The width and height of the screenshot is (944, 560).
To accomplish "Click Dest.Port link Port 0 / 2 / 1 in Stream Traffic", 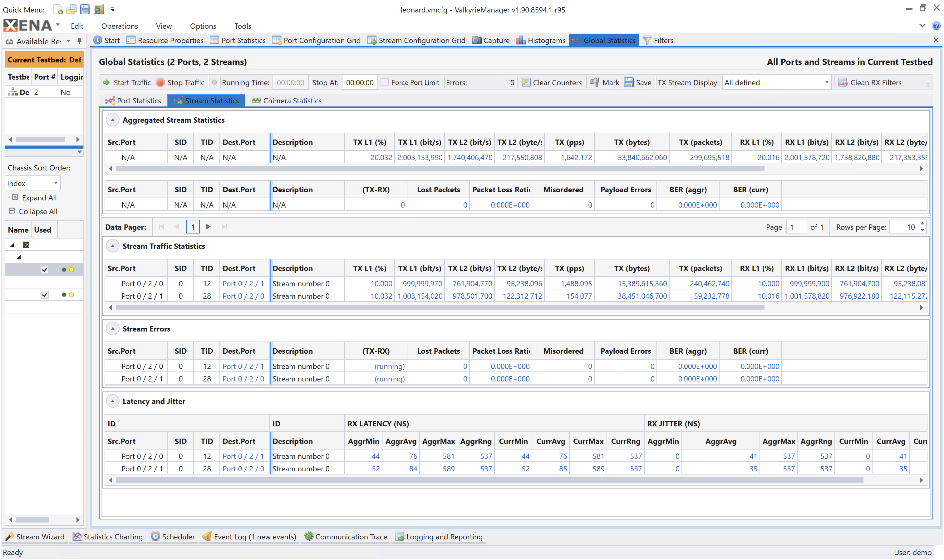I will point(243,283).
